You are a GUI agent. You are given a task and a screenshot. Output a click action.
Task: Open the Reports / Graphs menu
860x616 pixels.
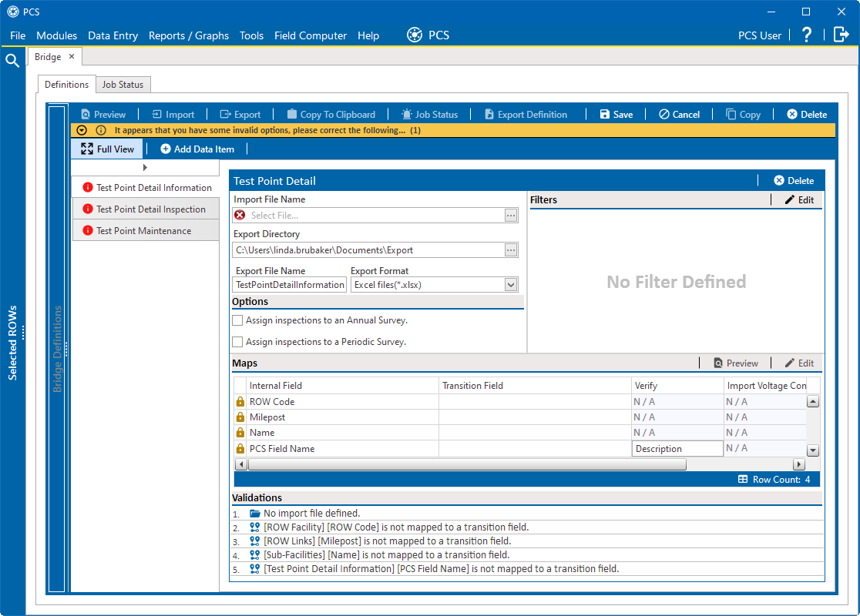tap(189, 35)
